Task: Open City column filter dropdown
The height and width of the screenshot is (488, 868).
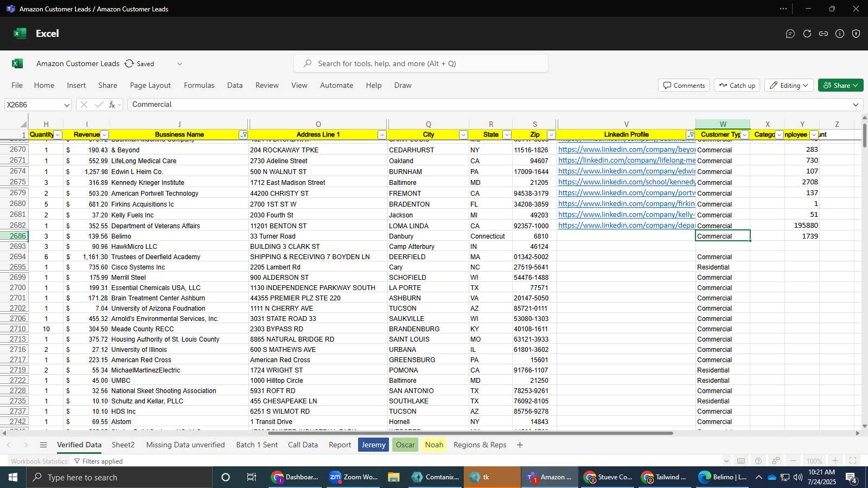Action: tap(463, 134)
